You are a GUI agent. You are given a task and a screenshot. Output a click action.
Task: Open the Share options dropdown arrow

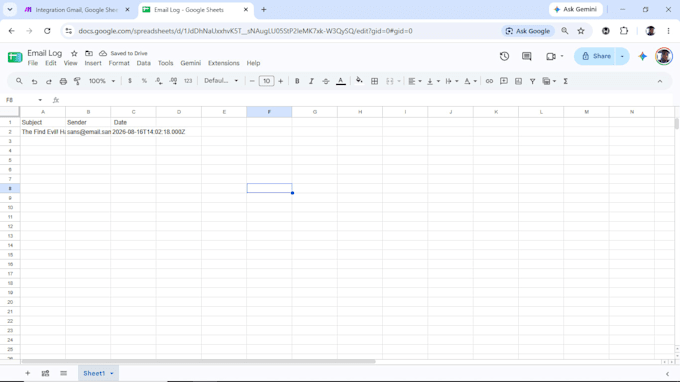(622, 56)
